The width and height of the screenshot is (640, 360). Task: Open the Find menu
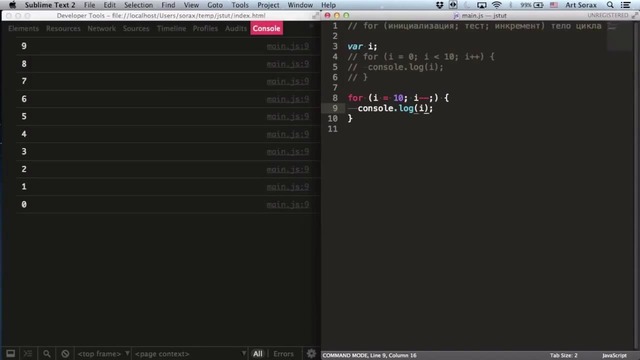click(x=168, y=5)
